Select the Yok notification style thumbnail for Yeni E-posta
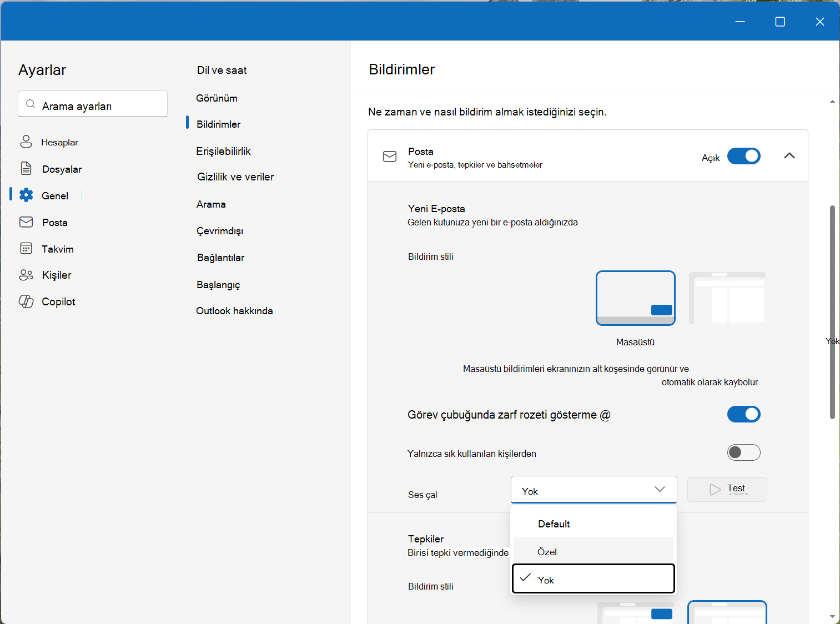Viewport: 840px width, 624px height. pyautogui.click(x=727, y=298)
